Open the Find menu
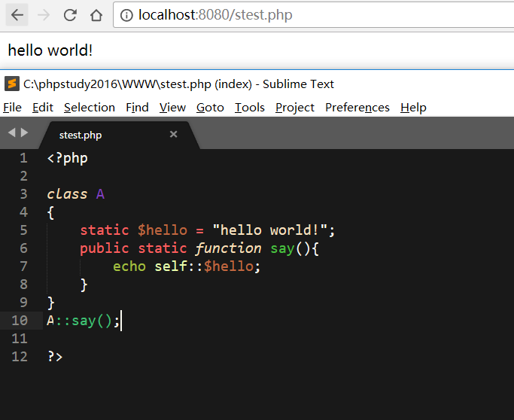 (137, 108)
